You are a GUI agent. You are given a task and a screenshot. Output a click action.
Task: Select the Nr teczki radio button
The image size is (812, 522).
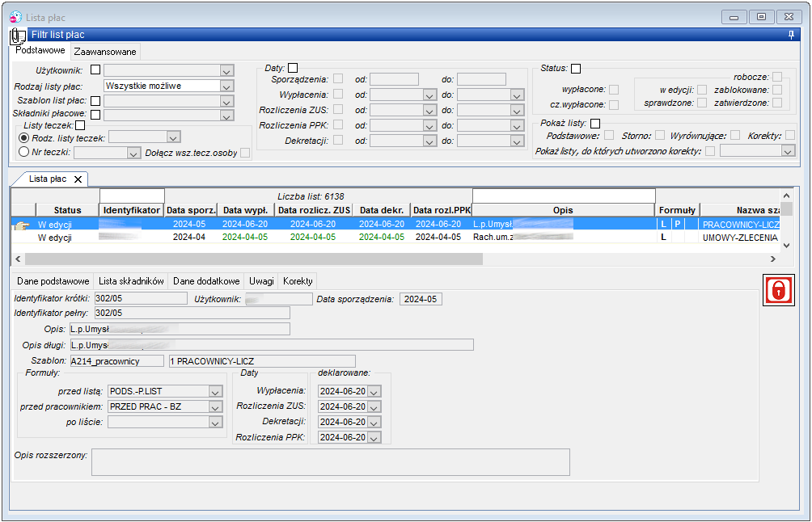tap(23, 152)
